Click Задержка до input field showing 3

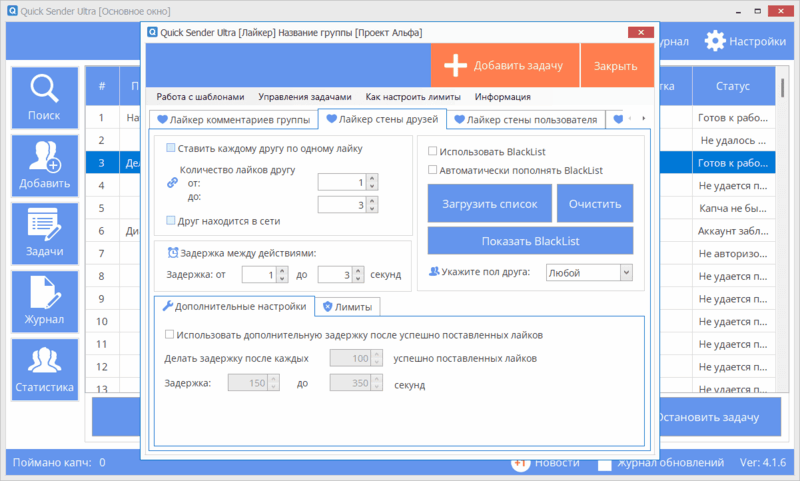point(335,274)
